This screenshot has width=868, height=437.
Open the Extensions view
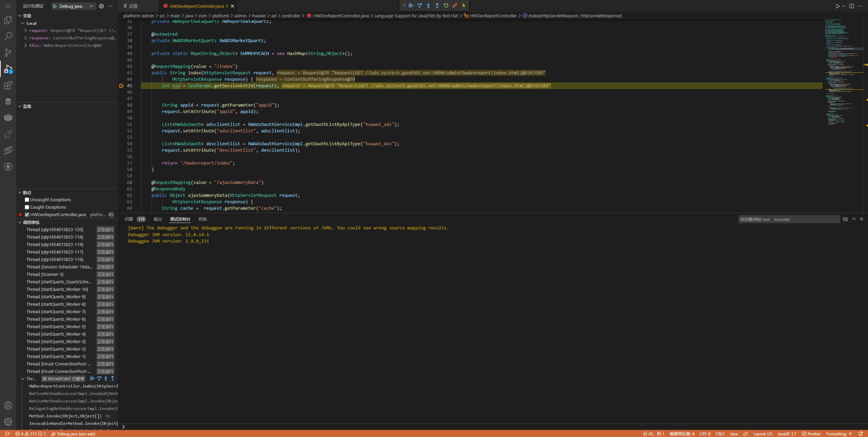(8, 85)
